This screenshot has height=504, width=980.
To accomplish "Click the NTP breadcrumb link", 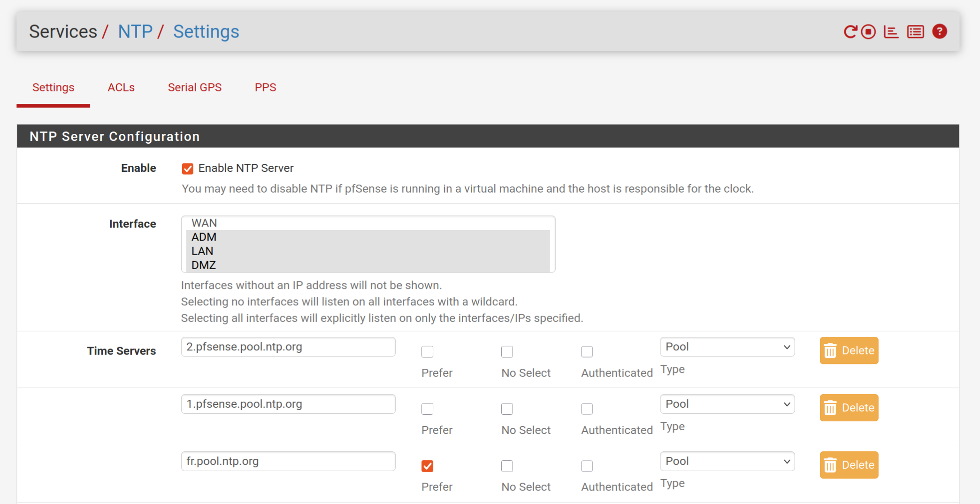I will [x=135, y=31].
